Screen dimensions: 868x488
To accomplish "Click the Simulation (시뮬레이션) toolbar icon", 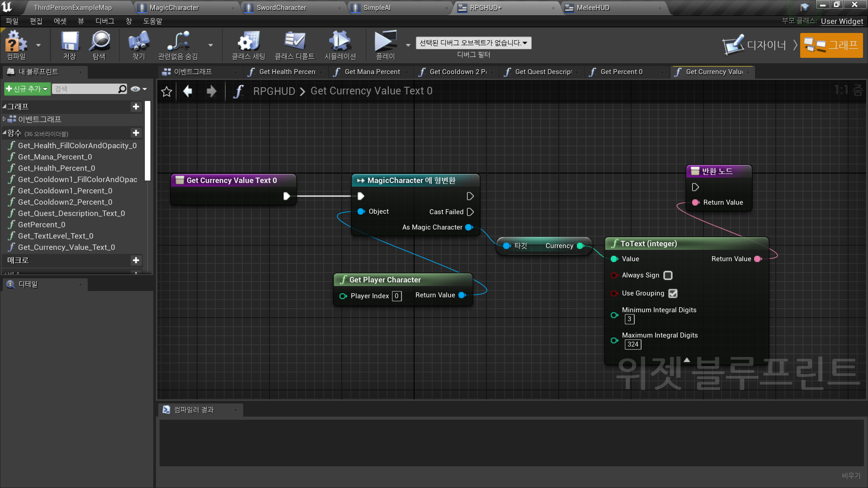I will coord(340,42).
